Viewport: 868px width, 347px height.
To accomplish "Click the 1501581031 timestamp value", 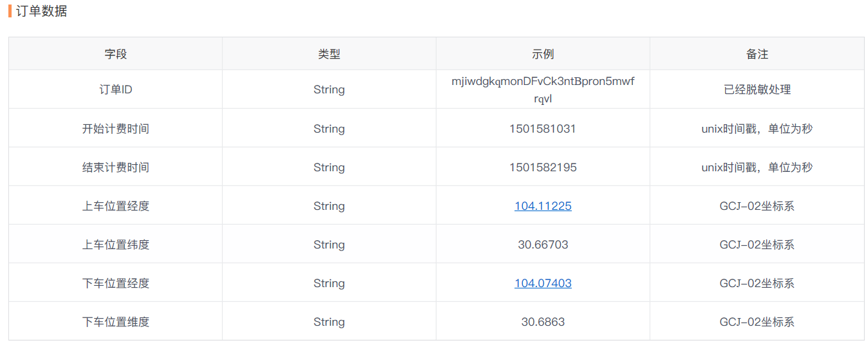I will coord(543,129).
